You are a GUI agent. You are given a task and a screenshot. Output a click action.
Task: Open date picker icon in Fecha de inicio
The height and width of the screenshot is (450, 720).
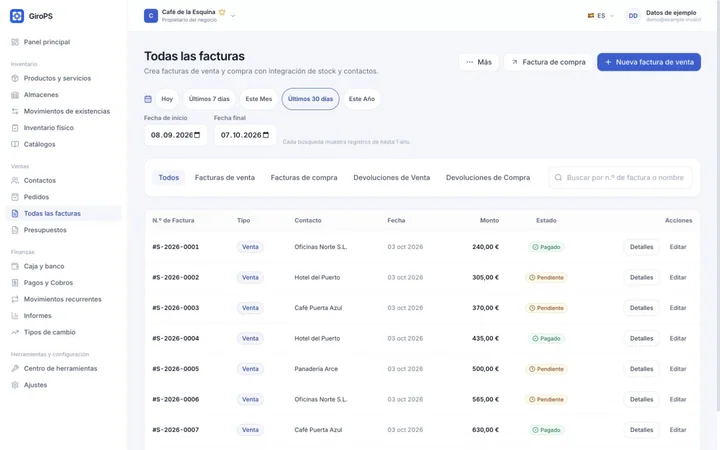point(197,135)
